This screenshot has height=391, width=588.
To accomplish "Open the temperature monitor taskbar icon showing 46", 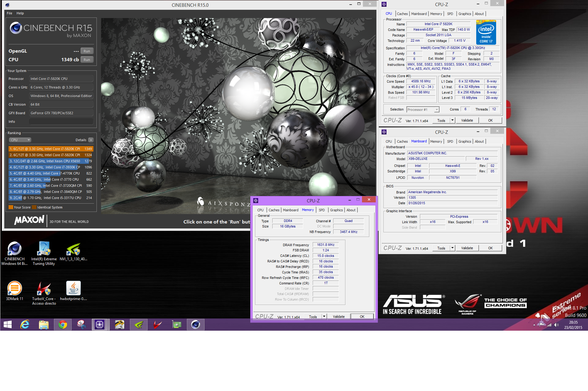I will (x=119, y=325).
